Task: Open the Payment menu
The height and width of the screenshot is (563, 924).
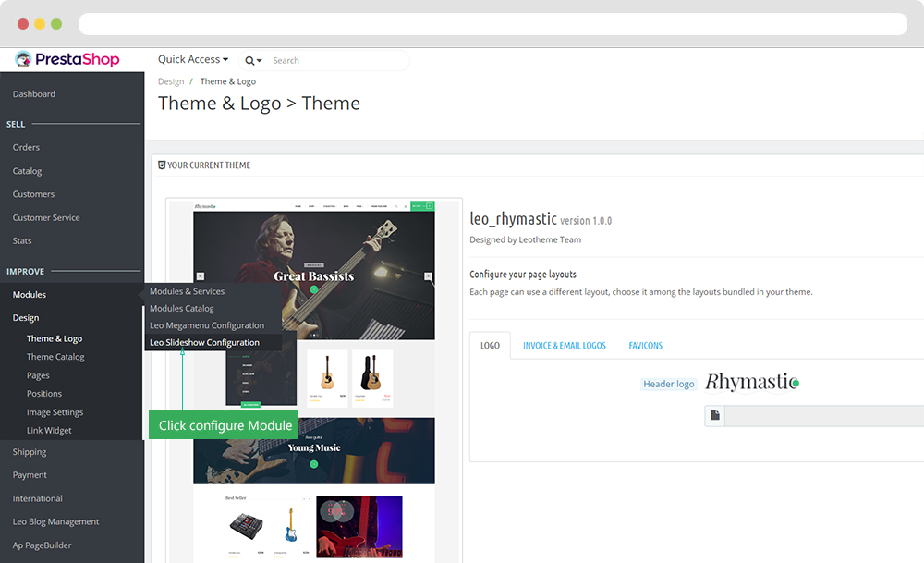Action: tap(30, 475)
